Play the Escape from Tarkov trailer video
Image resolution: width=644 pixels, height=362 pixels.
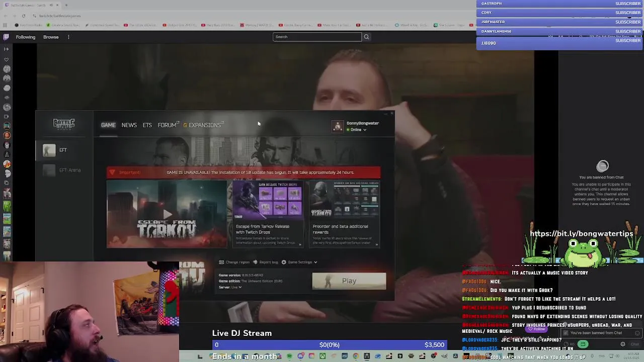click(x=167, y=215)
